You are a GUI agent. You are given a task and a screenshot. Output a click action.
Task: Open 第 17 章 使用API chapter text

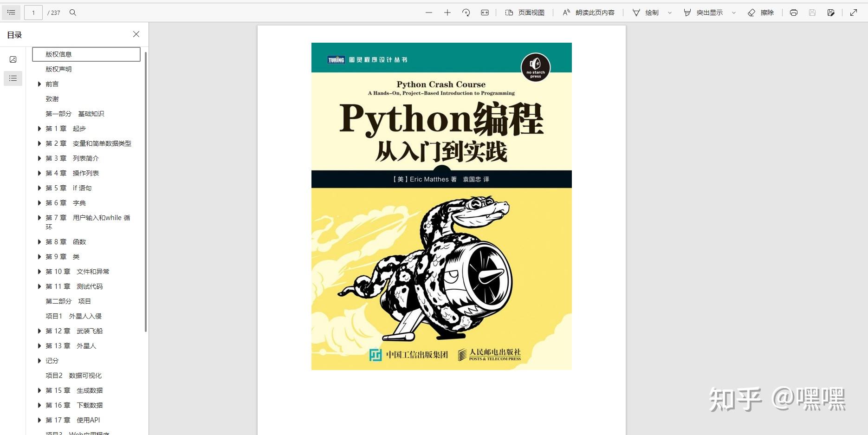pyautogui.click(x=73, y=420)
